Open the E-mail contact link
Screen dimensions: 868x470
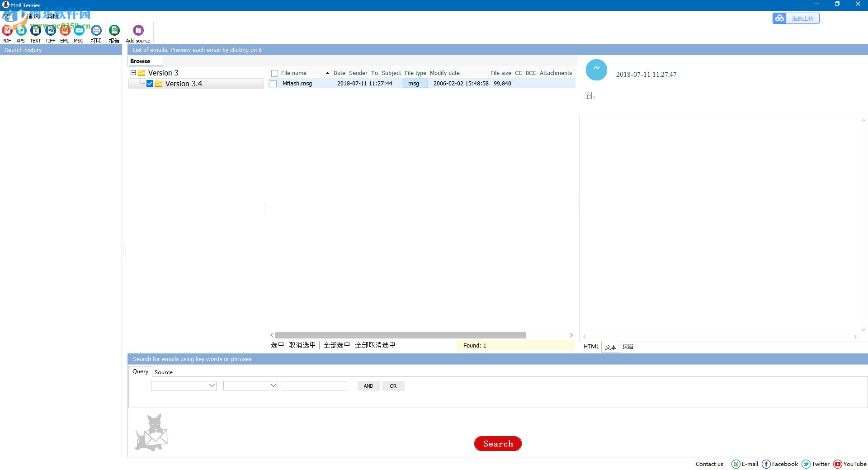point(745,464)
